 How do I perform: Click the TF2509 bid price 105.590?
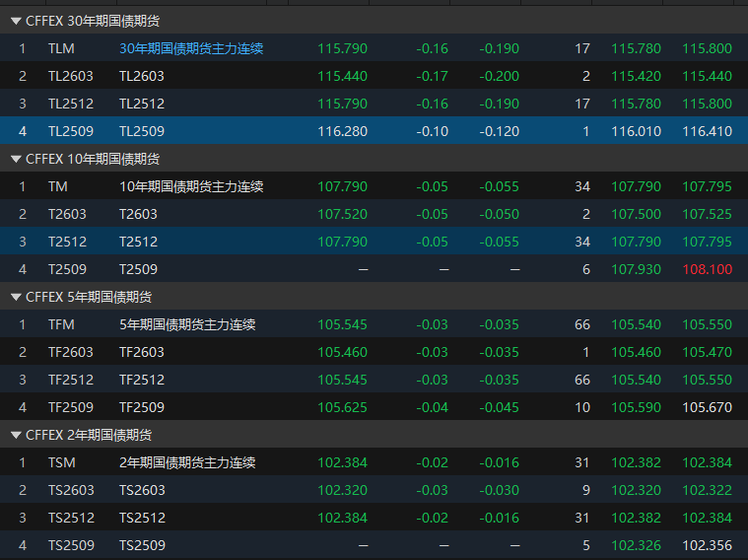pos(636,407)
